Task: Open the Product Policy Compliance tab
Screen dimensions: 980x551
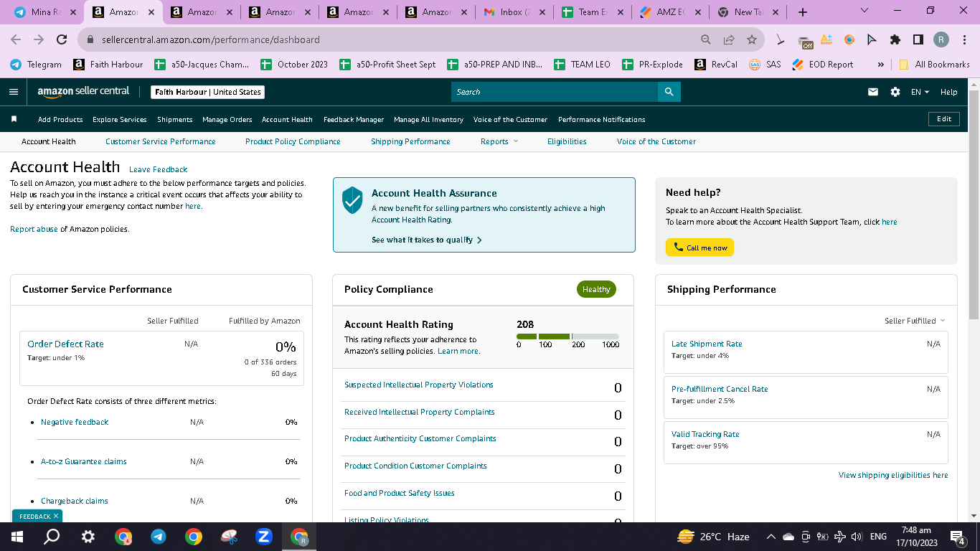Action: pyautogui.click(x=293, y=141)
